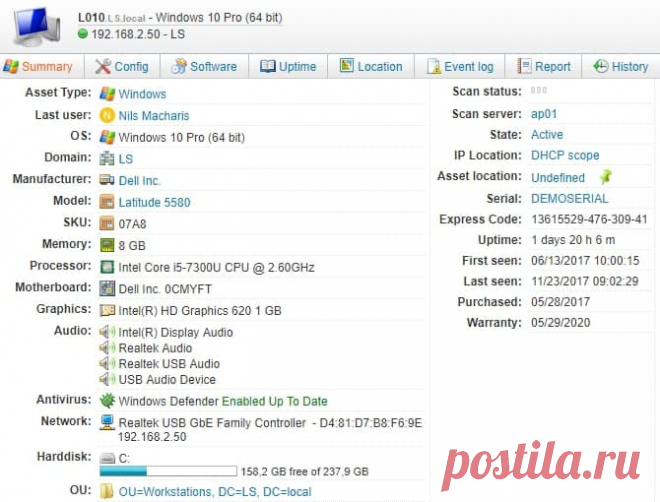660x502 pixels.
Task: Click speaker icon beside Intel(R) Display Audio
Action: [107, 332]
